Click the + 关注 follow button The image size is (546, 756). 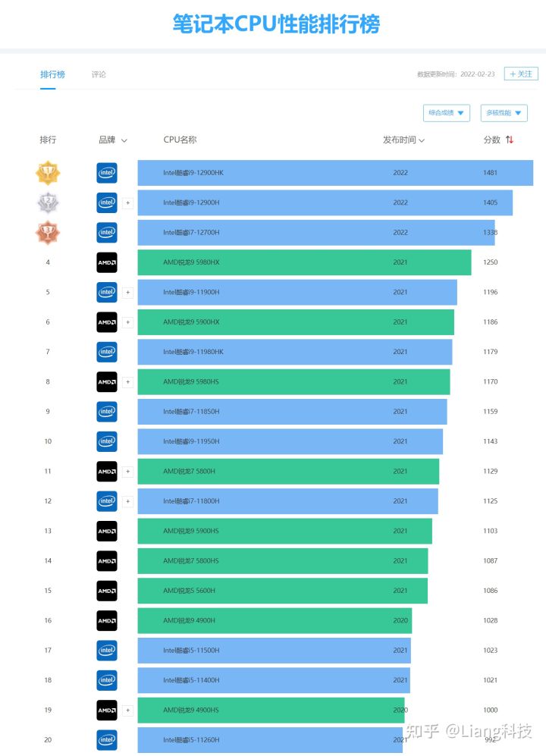pos(521,74)
